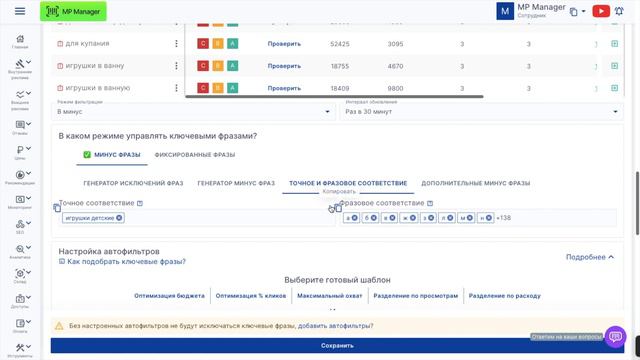Click Проверить in the 'для купания' row
Image resolution: width=640 pixels, height=360 pixels.
[284, 44]
